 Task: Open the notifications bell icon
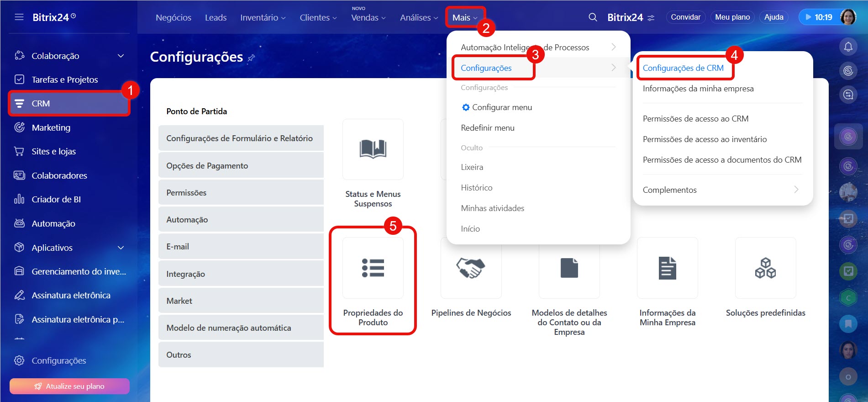coord(848,47)
